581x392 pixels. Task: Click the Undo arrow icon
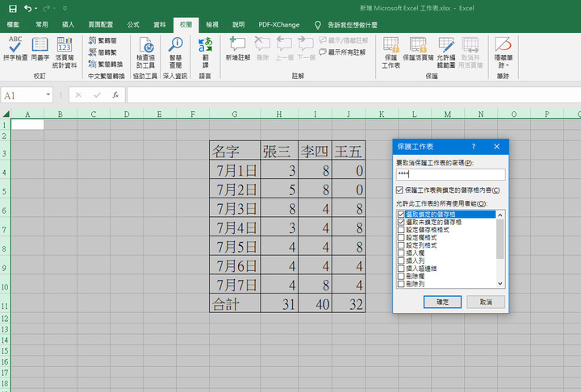pyautogui.click(x=27, y=8)
